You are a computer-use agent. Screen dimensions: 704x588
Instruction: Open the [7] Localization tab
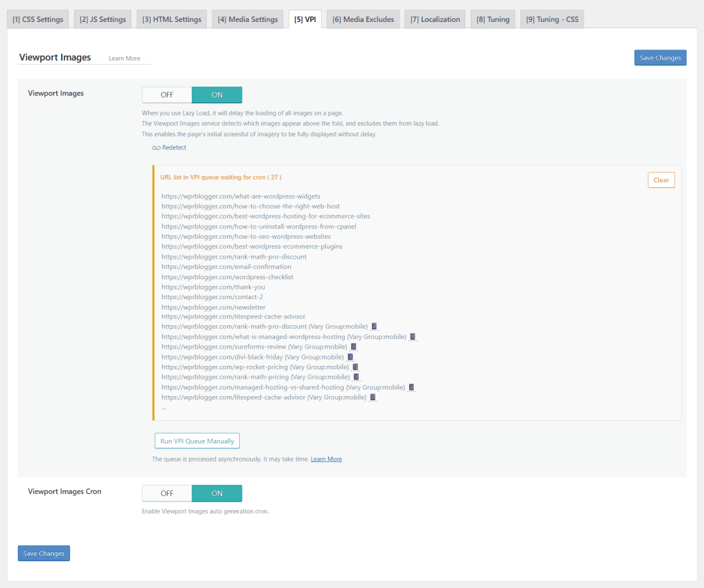(434, 19)
